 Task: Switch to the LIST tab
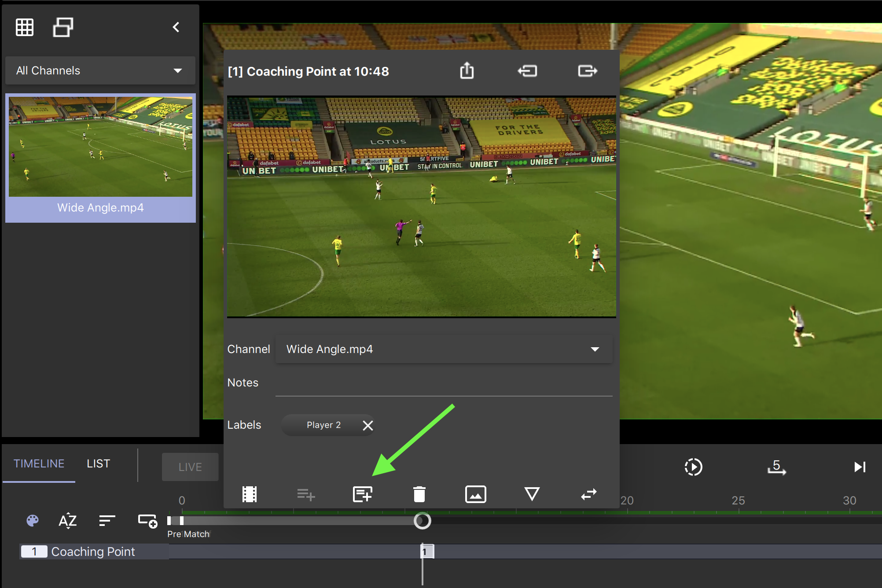click(x=98, y=464)
